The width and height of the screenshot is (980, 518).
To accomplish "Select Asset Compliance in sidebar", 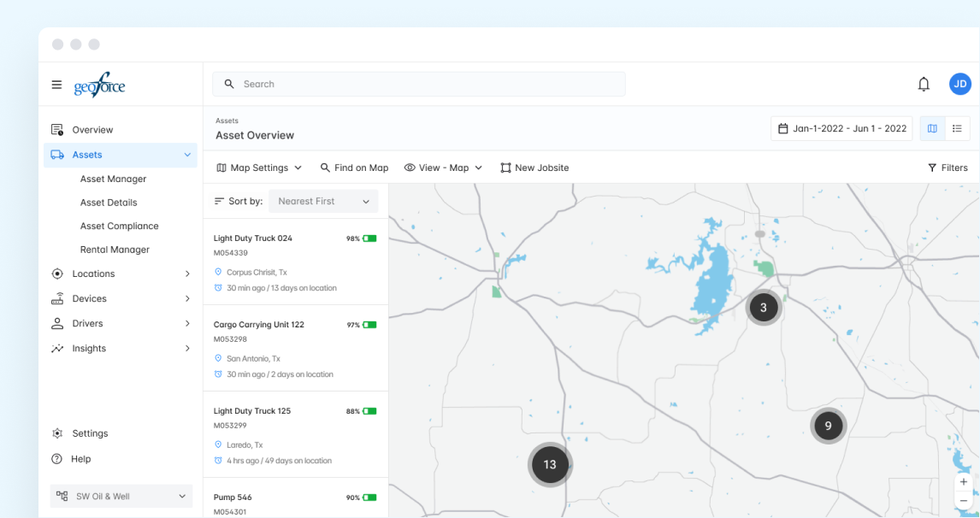I will 119,227.
